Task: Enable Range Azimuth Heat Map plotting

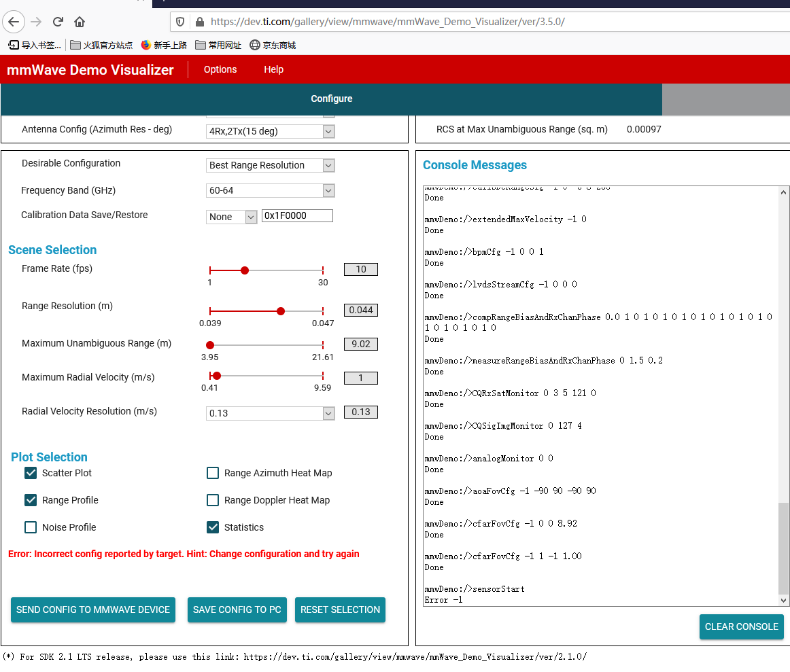Action: pos(213,473)
